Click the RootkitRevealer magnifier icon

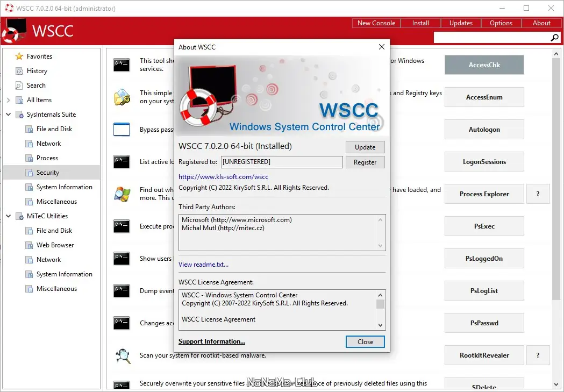[x=123, y=355]
